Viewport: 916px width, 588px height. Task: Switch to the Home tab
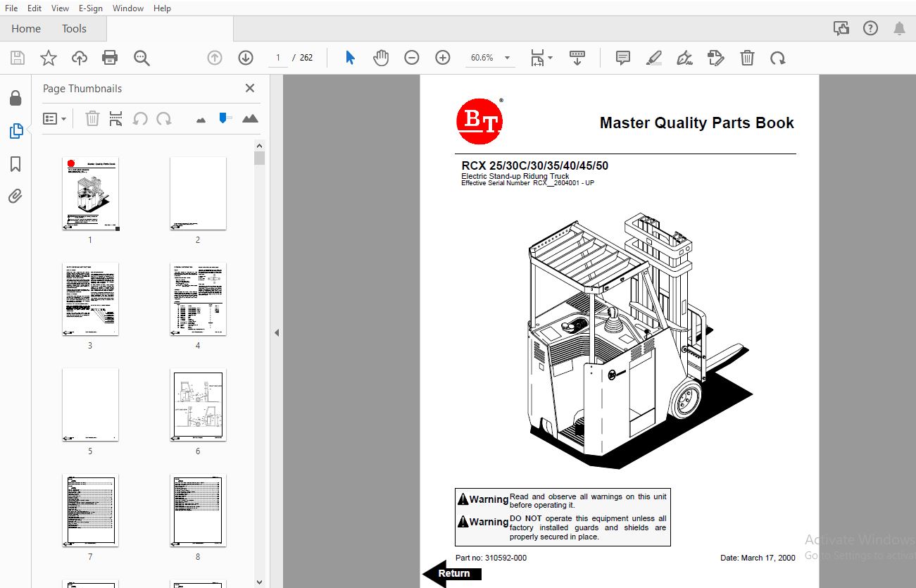(26, 29)
